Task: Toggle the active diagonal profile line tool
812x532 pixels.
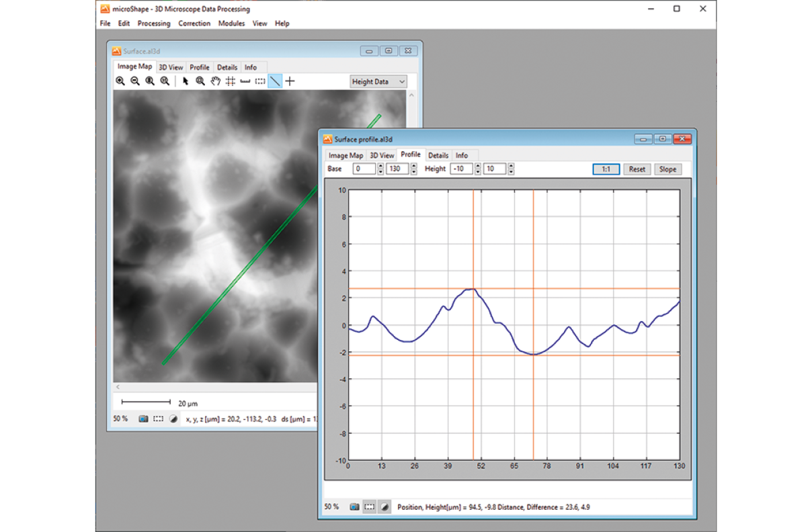Action: pyautogui.click(x=275, y=81)
